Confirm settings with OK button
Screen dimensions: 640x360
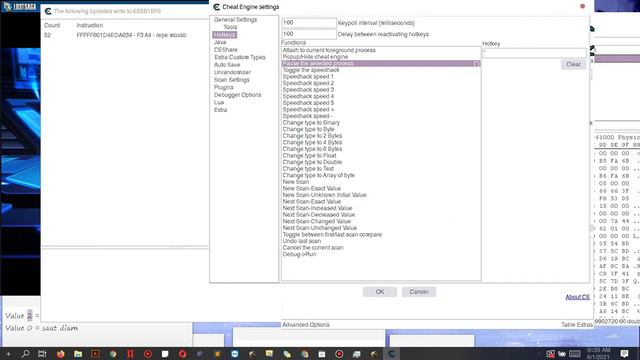[x=380, y=292]
